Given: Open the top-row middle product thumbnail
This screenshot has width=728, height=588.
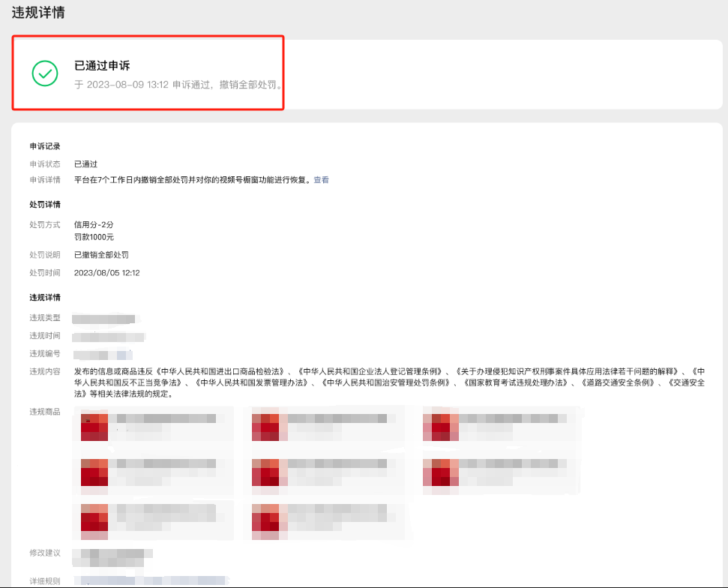Looking at the screenshot, I should (x=265, y=426).
